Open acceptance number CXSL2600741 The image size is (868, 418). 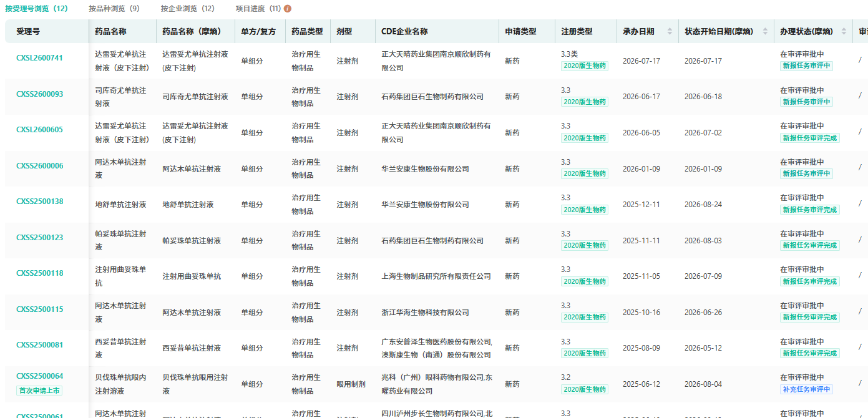click(x=40, y=58)
